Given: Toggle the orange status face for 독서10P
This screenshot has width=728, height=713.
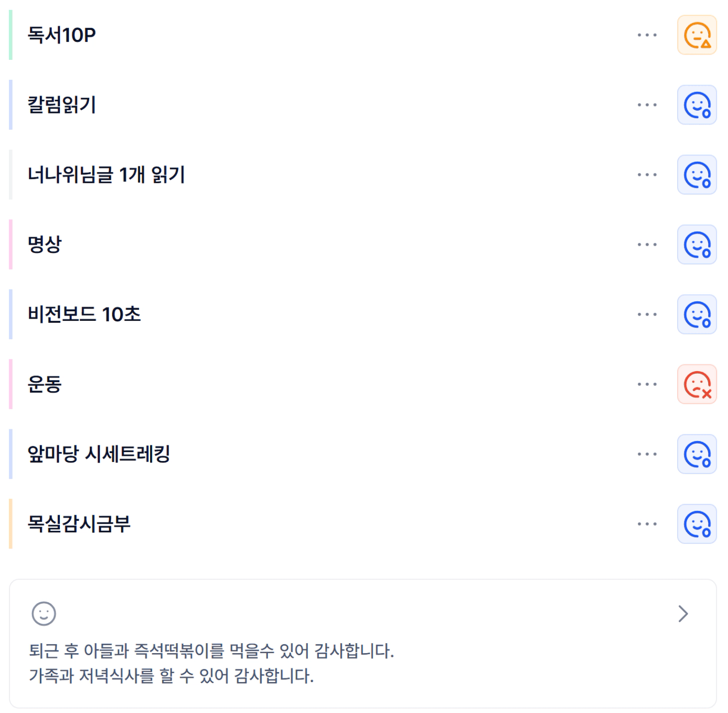Looking at the screenshot, I should [697, 35].
